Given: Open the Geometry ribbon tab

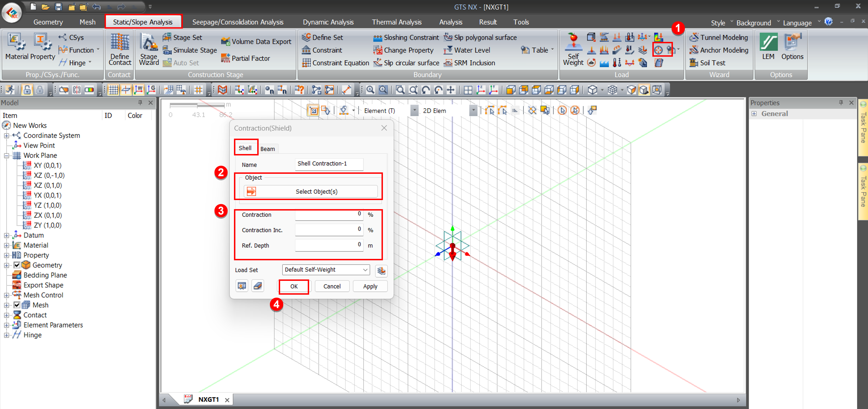Looking at the screenshot, I should coord(48,22).
